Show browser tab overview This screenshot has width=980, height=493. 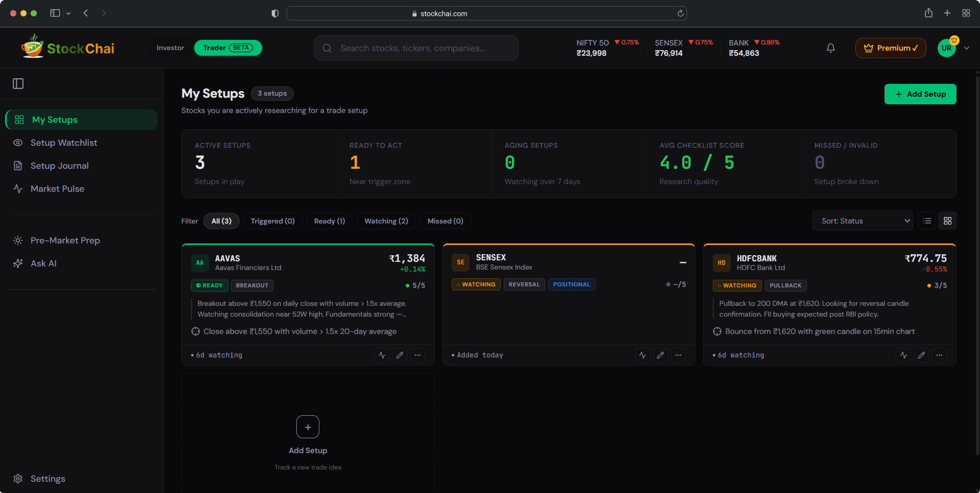[966, 13]
